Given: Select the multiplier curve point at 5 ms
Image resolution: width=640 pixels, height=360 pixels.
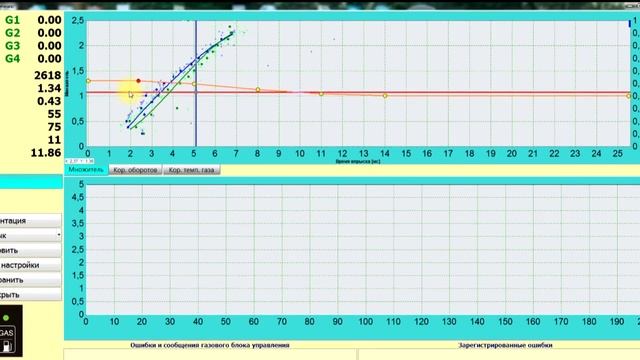Looking at the screenshot, I should tap(194, 84).
